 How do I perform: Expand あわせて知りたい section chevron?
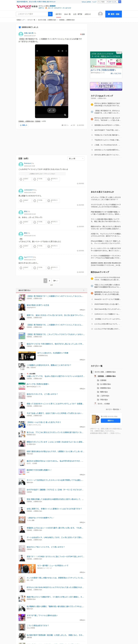coord(84,290)
